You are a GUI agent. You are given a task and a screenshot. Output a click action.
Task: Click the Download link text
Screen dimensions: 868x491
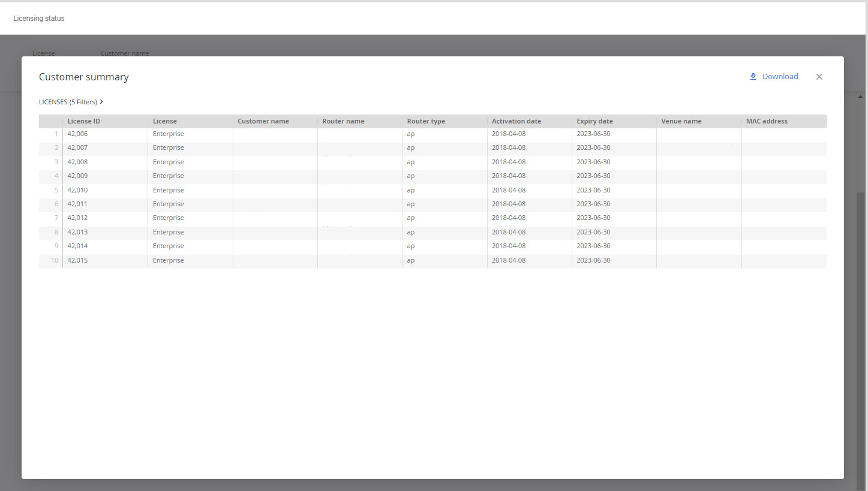780,77
